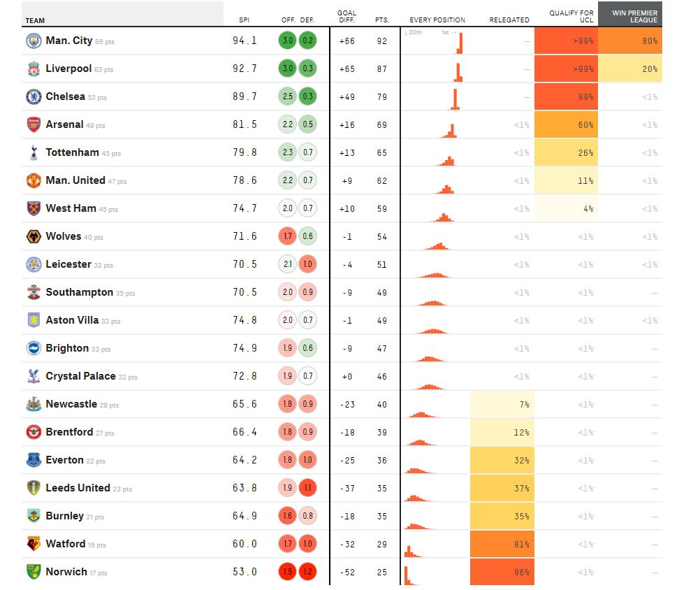Select the Newcastle club crest
Image resolution: width=700 pixels, height=590 pixels.
pos(34,405)
